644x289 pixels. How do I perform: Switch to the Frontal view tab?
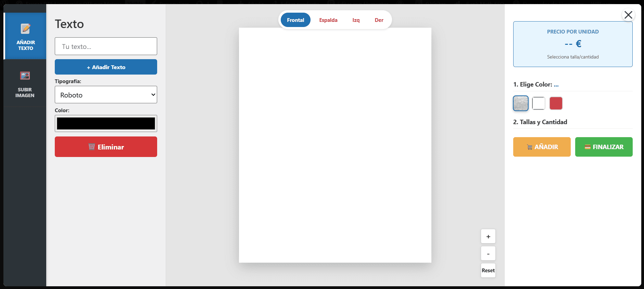click(x=295, y=20)
